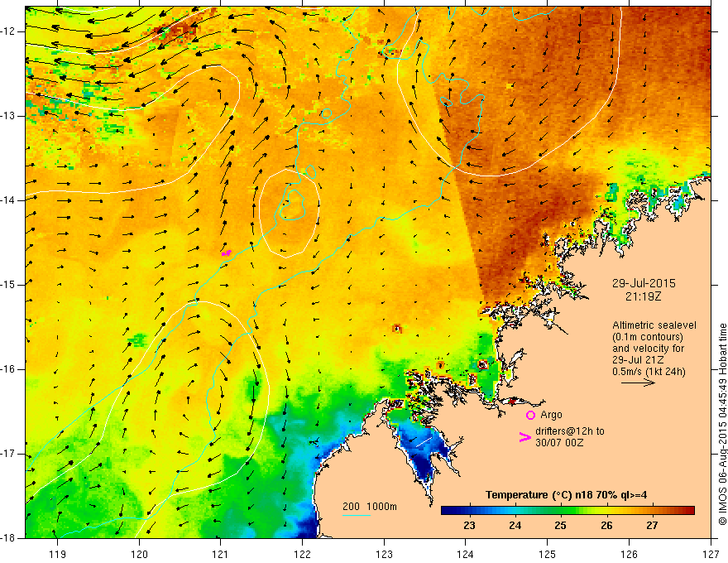Click the latitude axis label -16
728x563 pixels.
point(9,369)
